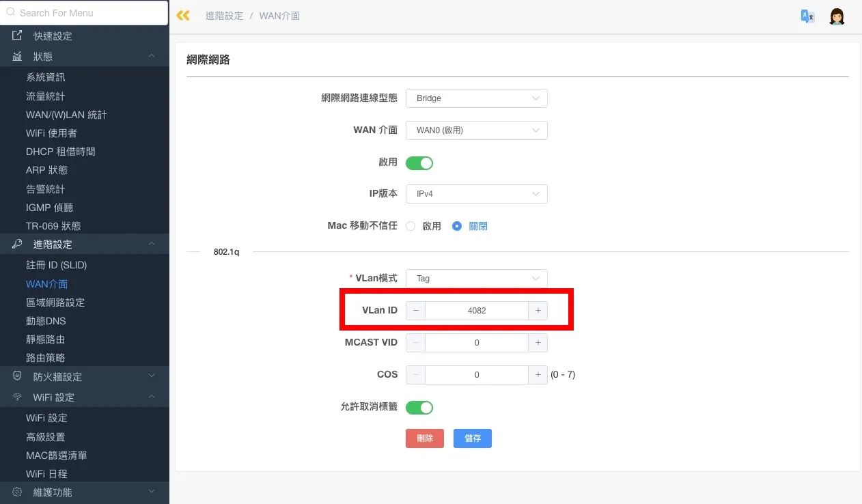The width and height of the screenshot is (862, 504).
Task: Click the 儲存 save button
Action: coord(472,438)
